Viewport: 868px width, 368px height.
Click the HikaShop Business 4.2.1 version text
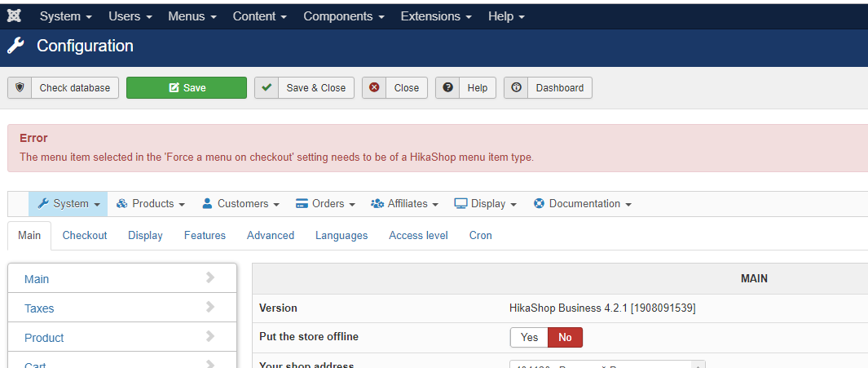[602, 308]
